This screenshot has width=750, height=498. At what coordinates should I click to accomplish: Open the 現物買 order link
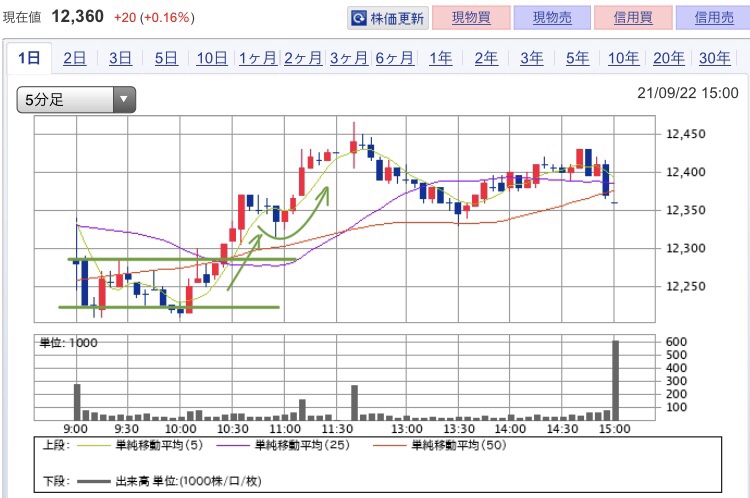[x=471, y=18]
